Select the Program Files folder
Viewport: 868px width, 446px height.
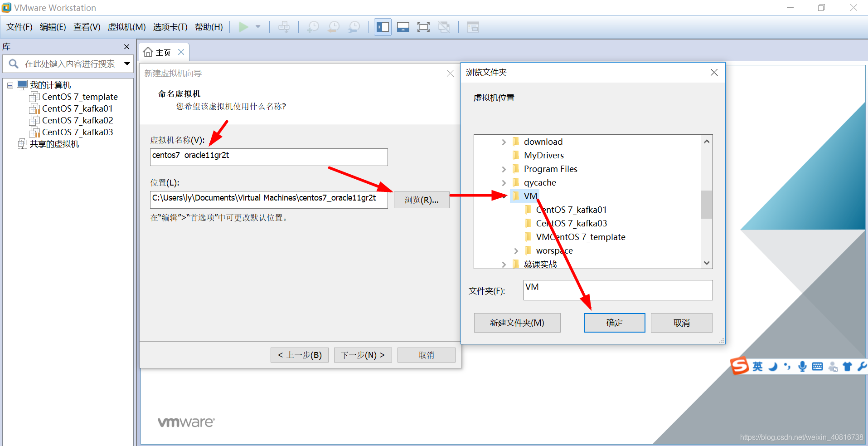(x=550, y=169)
